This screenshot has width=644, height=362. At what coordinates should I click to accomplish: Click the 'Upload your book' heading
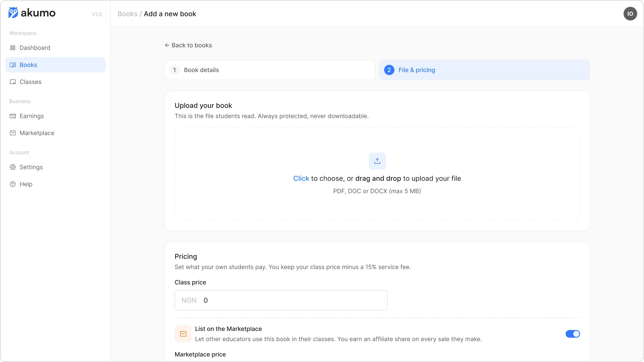[203, 106]
